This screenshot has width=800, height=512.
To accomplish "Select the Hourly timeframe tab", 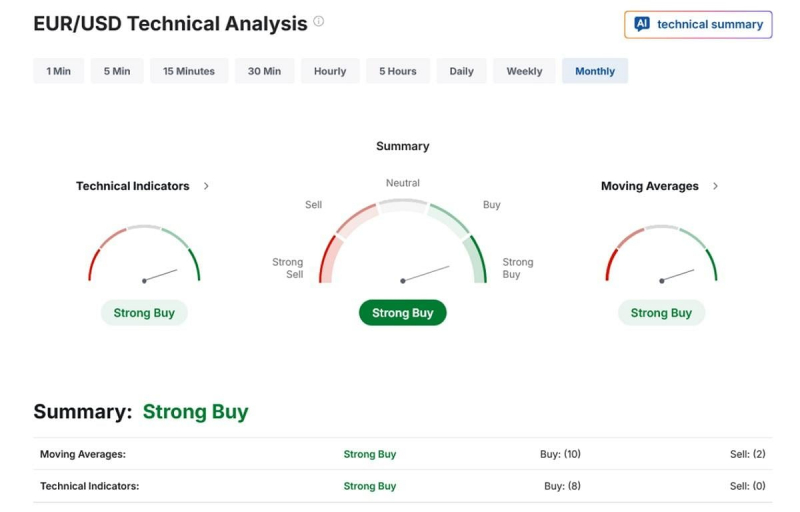I will coord(330,71).
